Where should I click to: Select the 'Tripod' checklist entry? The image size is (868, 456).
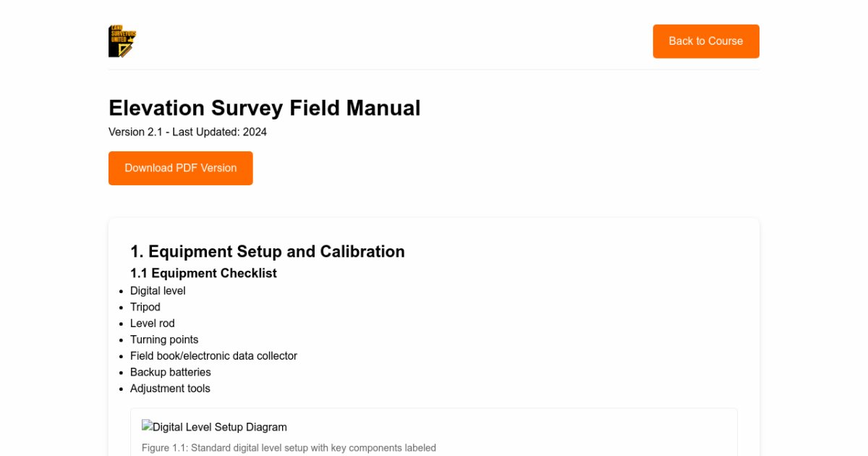pos(145,307)
